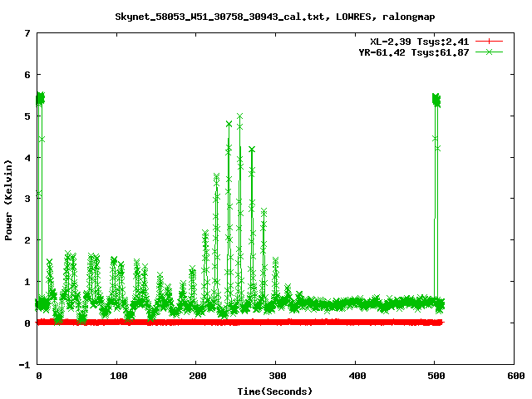Screen dimensions: 532x399
Task: Click the y-axis tick label 6
Action: (27, 75)
